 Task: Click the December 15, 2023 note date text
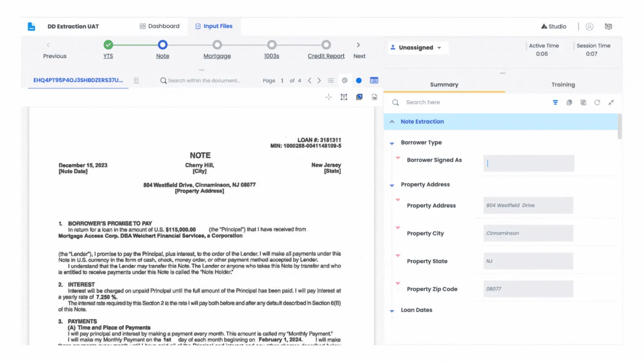tap(83, 165)
